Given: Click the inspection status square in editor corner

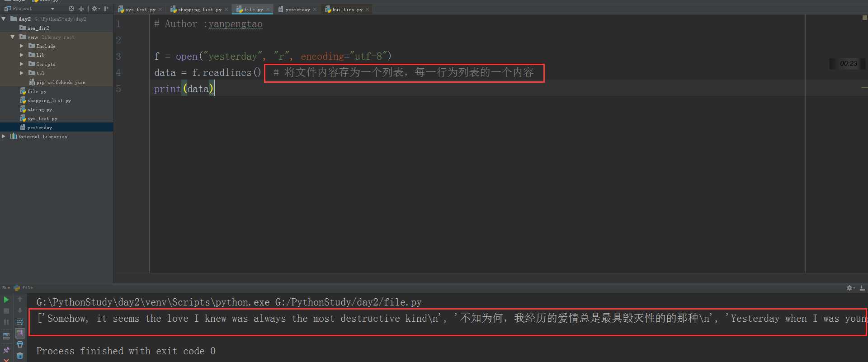Looking at the screenshot, I should (x=864, y=18).
